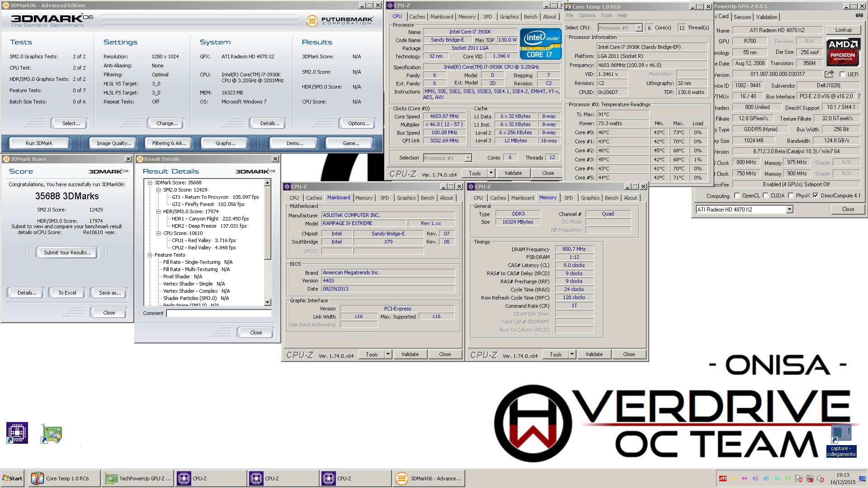Switch to 3DMark06 taskbar item
Screen dimensions: 868x488
click(x=429, y=479)
